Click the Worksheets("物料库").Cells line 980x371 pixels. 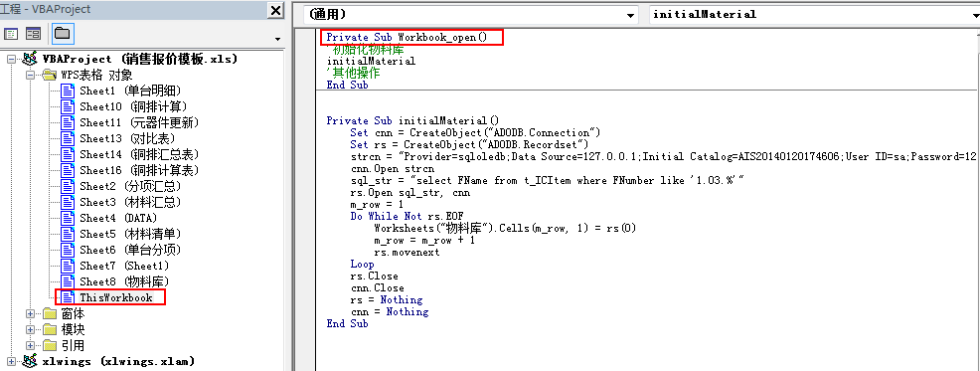tap(505, 229)
